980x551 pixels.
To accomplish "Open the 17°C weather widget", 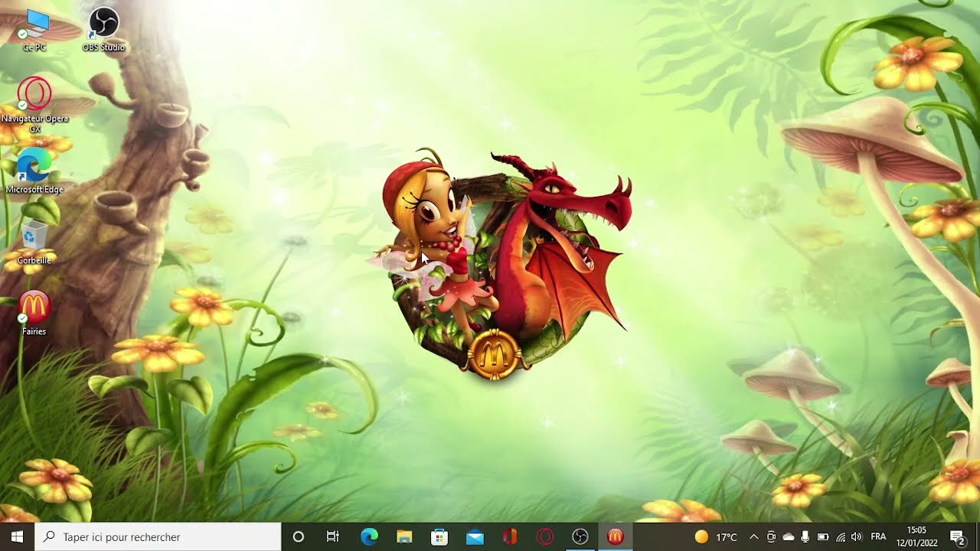I will pyautogui.click(x=716, y=537).
